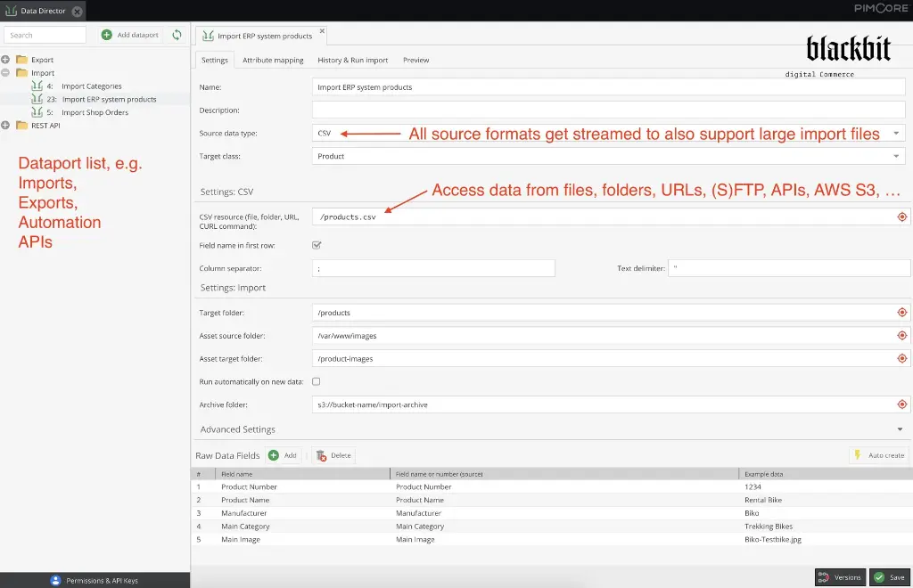The image size is (913, 588).
Task: Click the Description input field
Action: [608, 110]
